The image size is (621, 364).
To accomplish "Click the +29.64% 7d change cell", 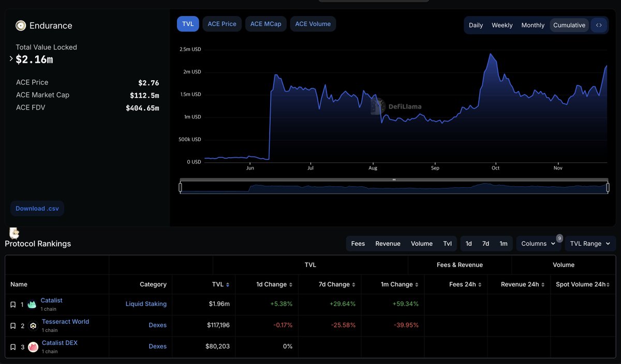I will click(343, 304).
